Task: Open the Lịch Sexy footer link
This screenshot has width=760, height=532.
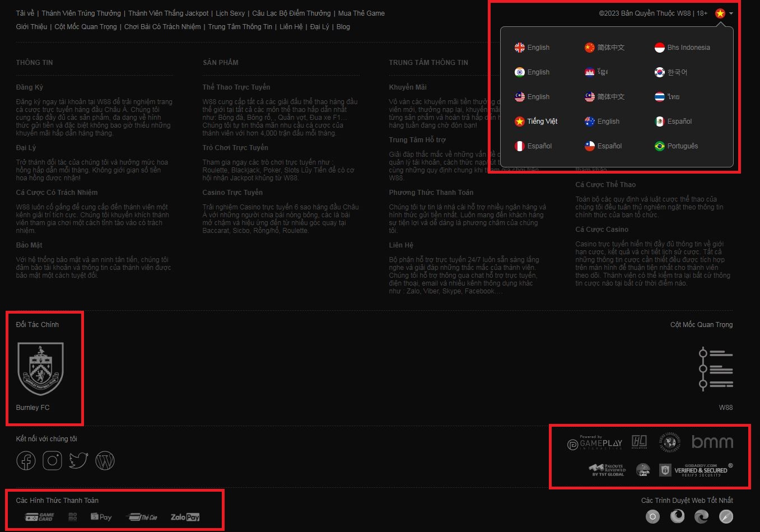Action: pos(230,13)
